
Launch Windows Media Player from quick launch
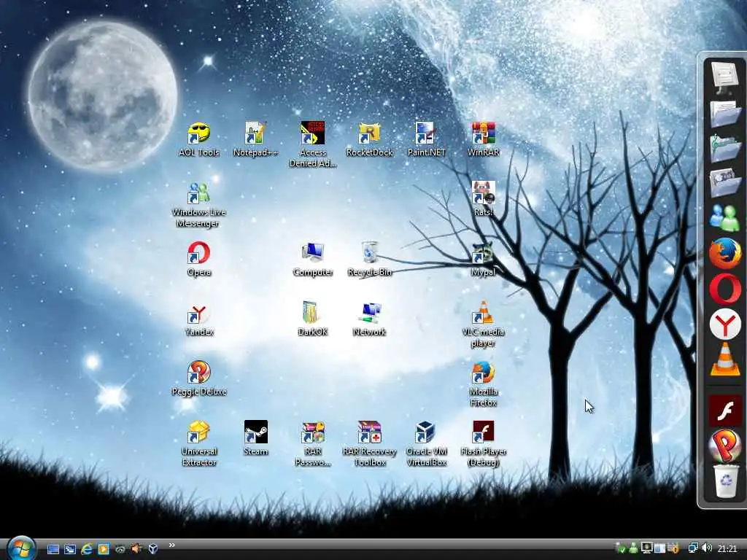[x=104, y=549]
